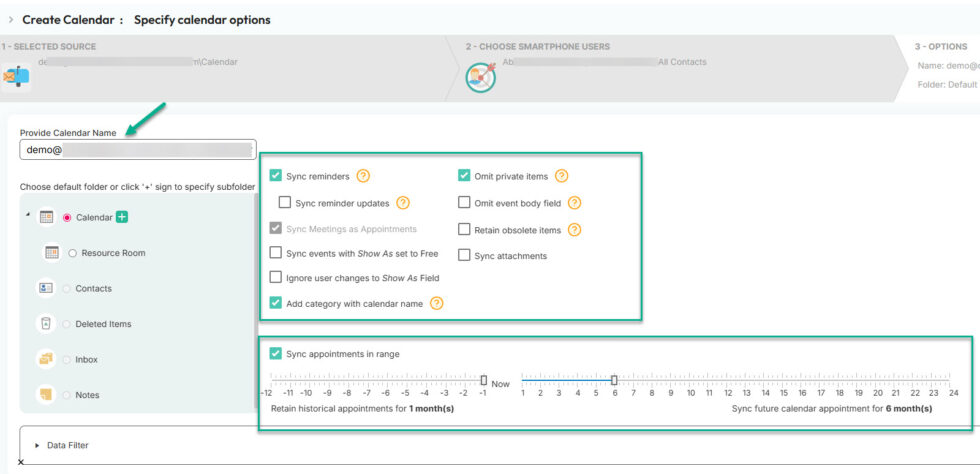Screen dimensions: 980x474
Task: Click the Notes folder icon
Action: 46,395
